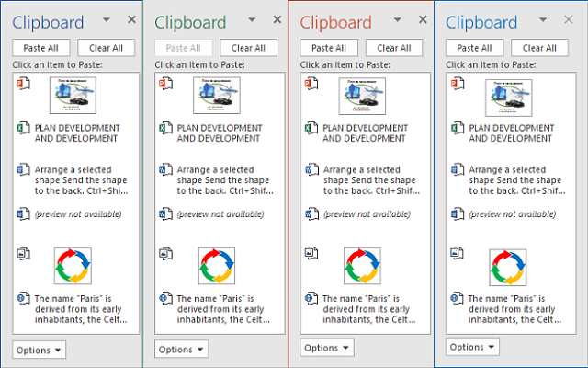Click Excel item icon in first dark-blue Clipboard pane
Screen dimensions: 588x368
pyautogui.click(x=23, y=128)
